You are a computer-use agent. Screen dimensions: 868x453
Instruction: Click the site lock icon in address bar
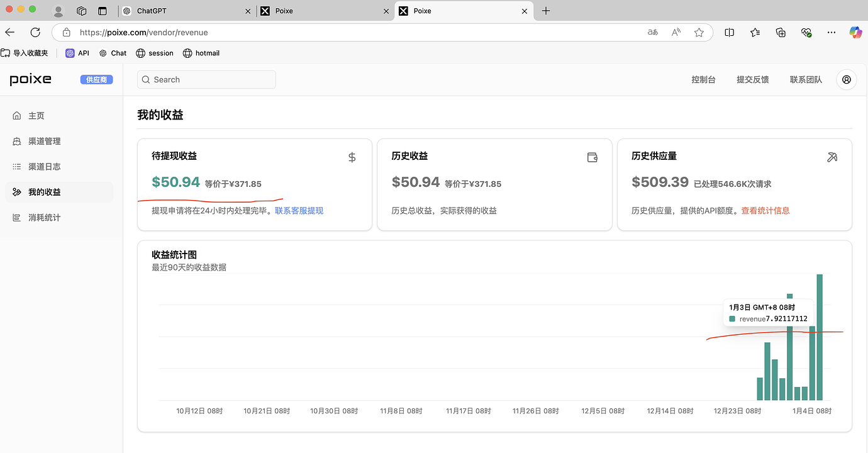click(x=66, y=32)
